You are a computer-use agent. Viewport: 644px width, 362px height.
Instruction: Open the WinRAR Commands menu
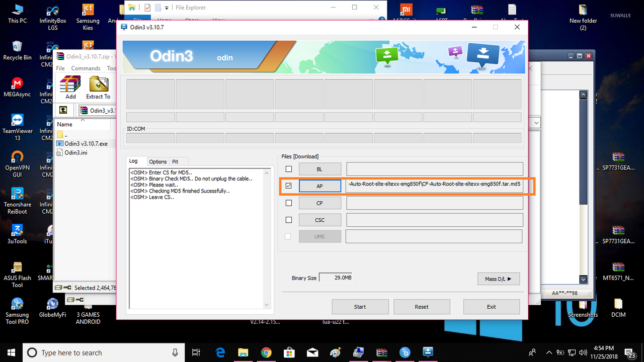pyautogui.click(x=86, y=68)
